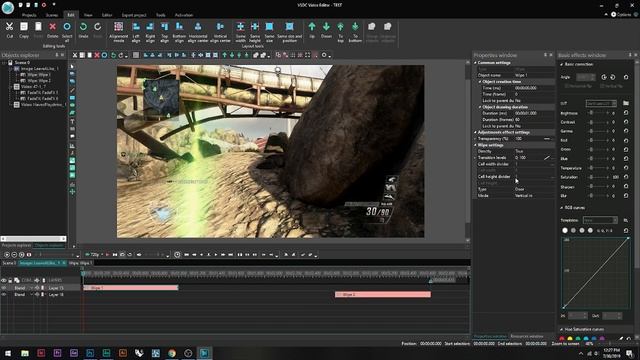Click Vertical align center

click(220, 31)
